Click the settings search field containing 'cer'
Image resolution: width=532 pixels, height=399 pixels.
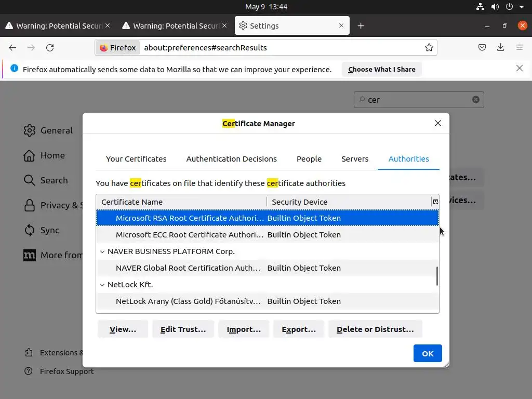point(419,99)
